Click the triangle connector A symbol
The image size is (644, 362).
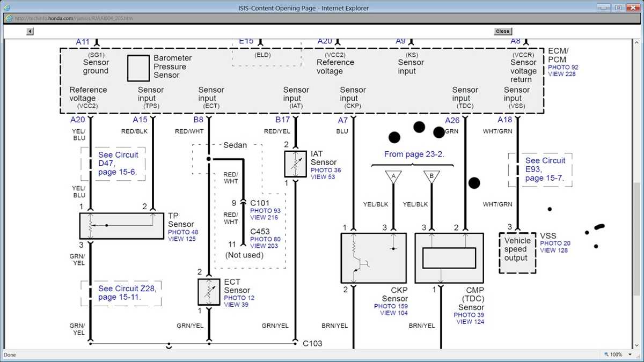point(393,176)
